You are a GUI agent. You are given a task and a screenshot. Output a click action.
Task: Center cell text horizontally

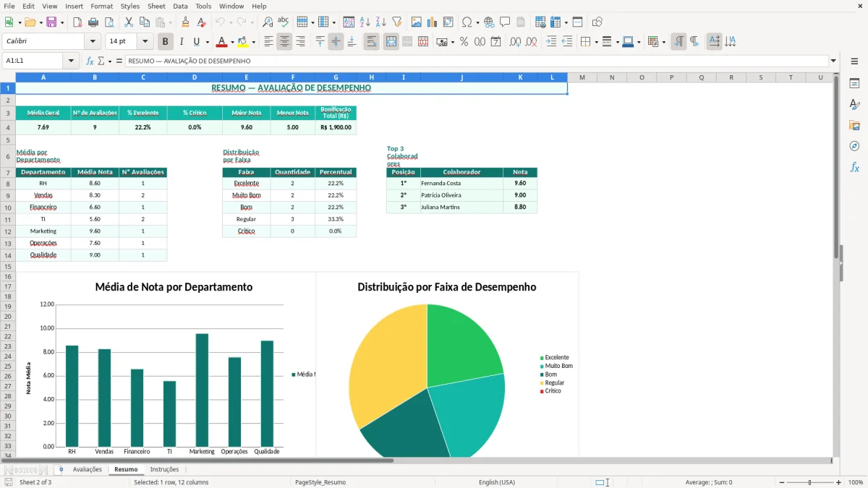point(284,42)
